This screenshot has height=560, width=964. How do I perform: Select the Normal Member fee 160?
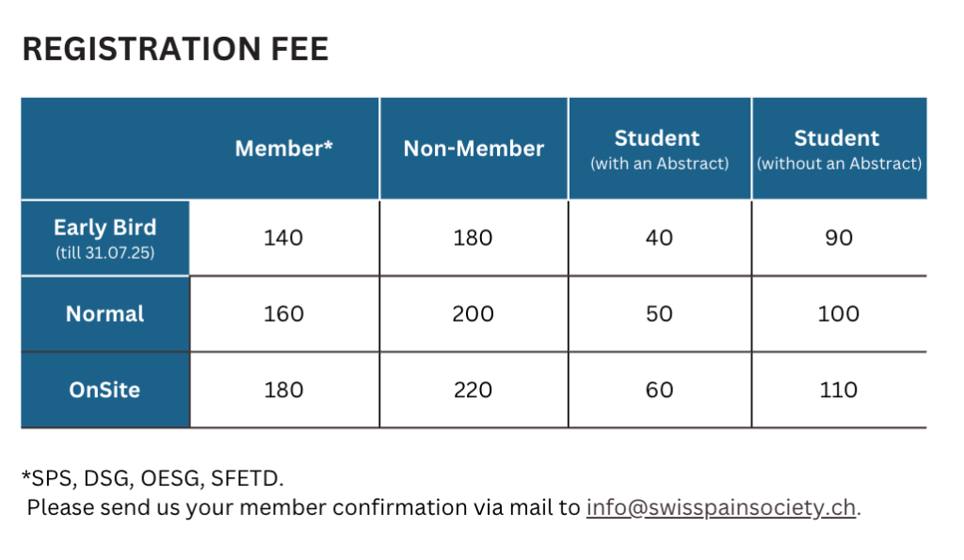[283, 313]
